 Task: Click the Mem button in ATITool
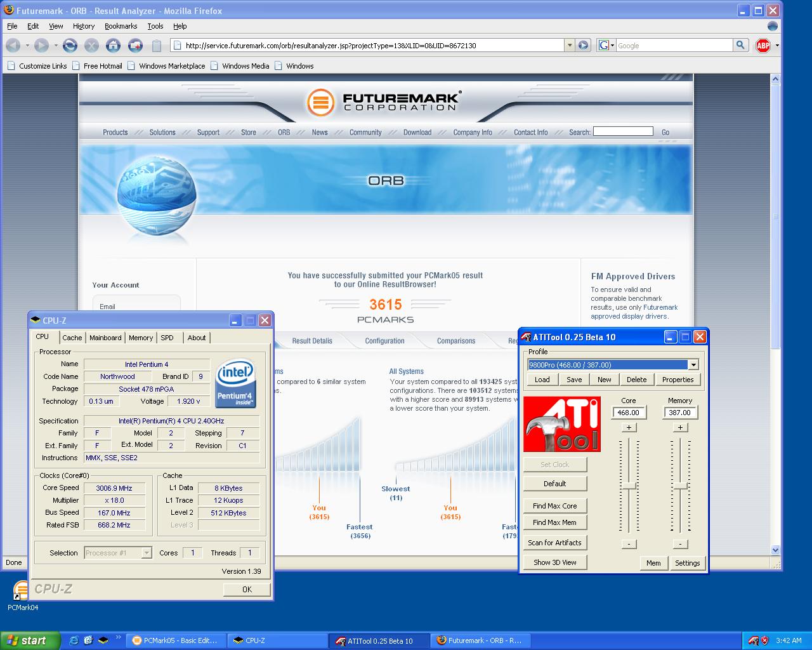coord(653,563)
